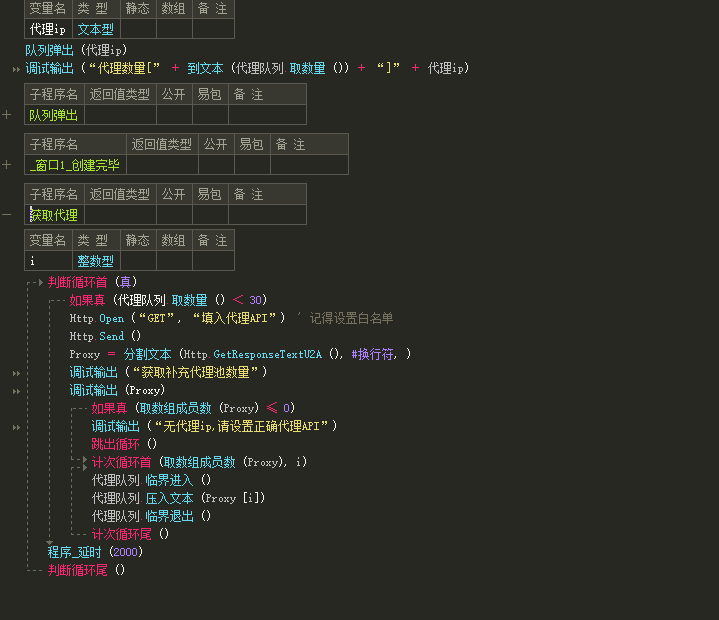
Task: Click the #换行符 constant
Action: point(372,354)
